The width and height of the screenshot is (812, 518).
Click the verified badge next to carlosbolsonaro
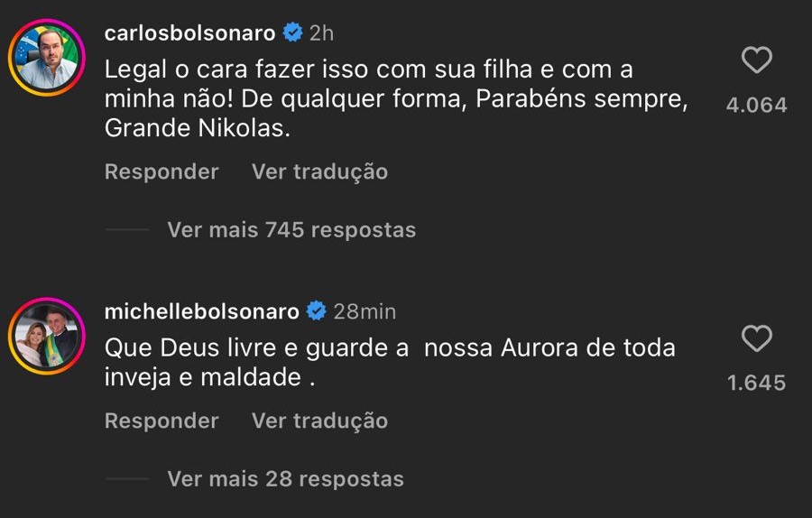pos(292,33)
